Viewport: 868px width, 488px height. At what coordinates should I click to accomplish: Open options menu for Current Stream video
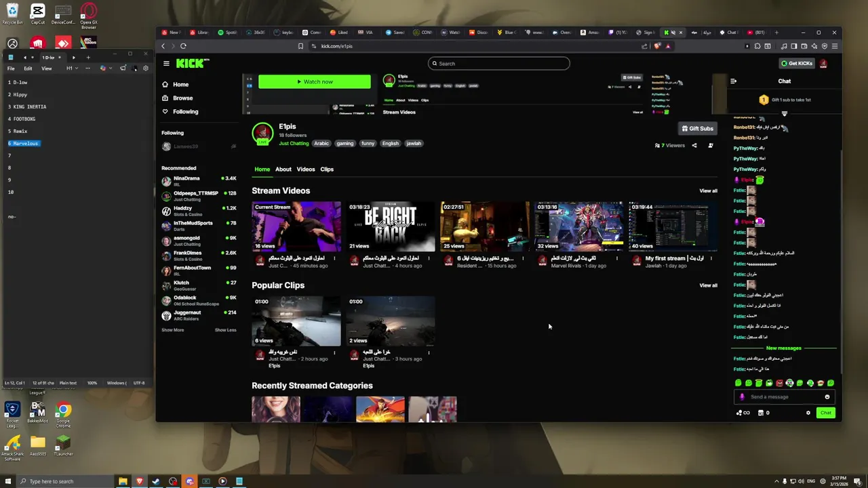[334, 258]
